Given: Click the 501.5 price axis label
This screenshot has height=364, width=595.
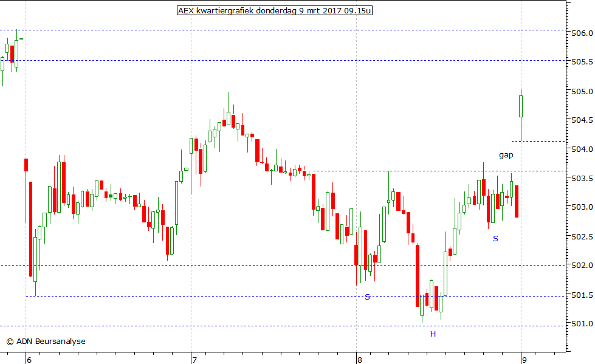Looking at the screenshot, I should (x=582, y=295).
